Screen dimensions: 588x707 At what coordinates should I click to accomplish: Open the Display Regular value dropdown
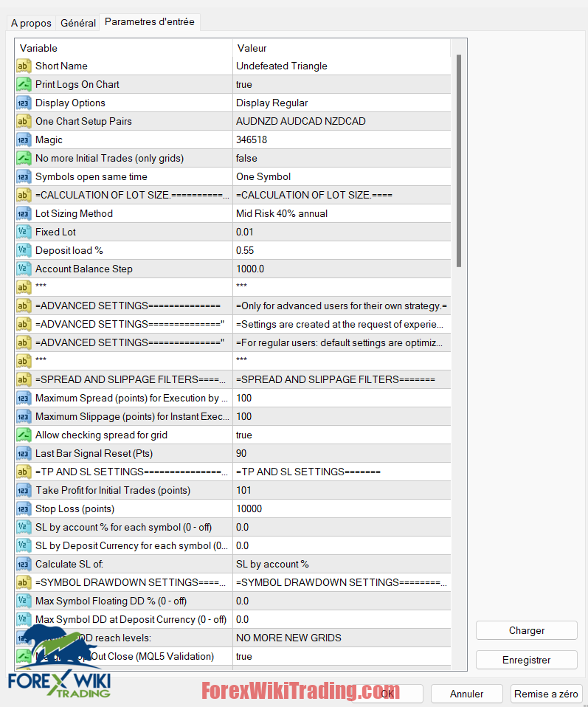(342, 103)
